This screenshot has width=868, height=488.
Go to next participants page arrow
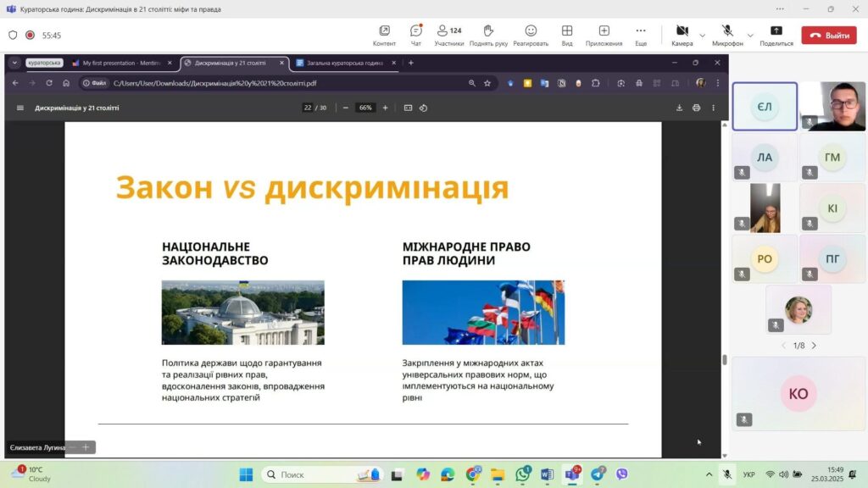coord(814,346)
